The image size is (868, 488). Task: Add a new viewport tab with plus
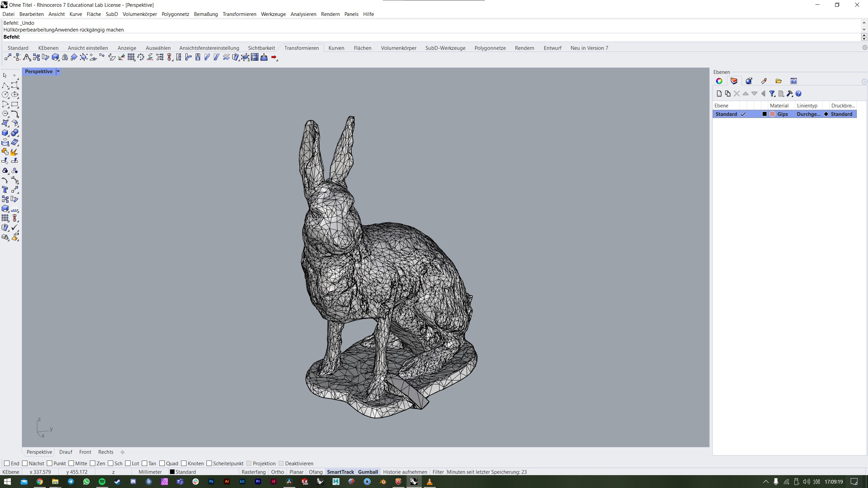(122, 452)
